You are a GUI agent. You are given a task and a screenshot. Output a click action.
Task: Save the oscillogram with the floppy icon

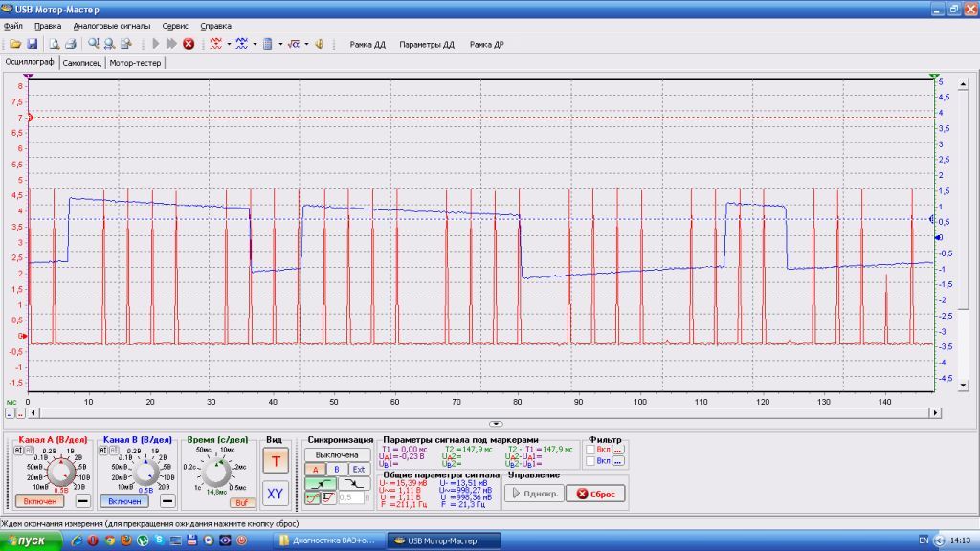(32, 44)
